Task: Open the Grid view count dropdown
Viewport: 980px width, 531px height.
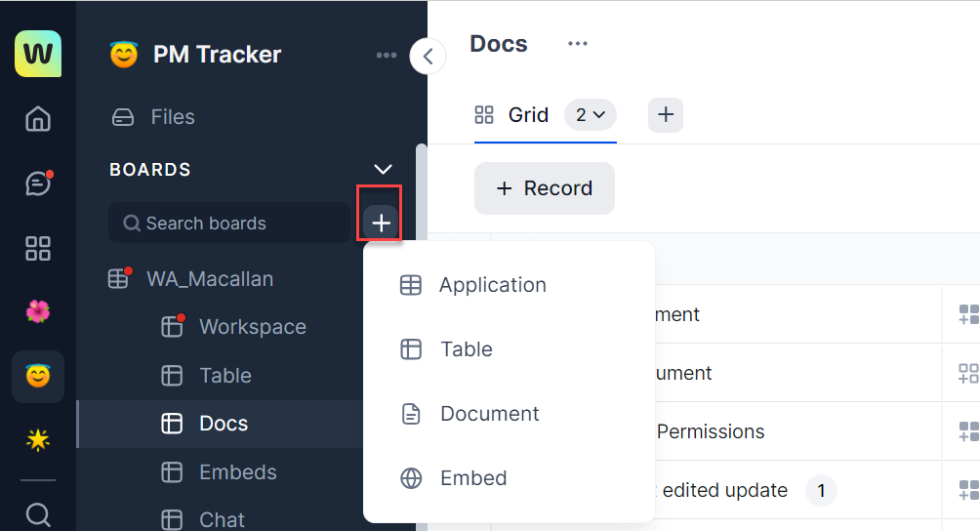Action: pos(591,115)
